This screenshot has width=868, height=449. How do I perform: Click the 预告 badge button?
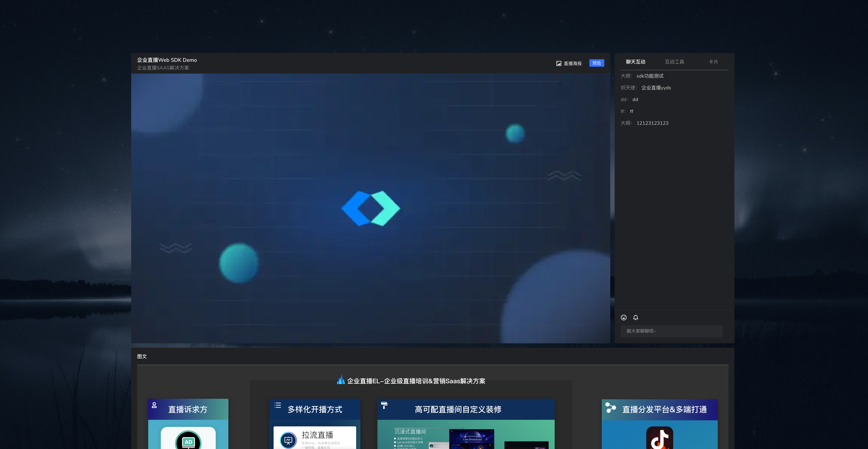[x=596, y=63]
